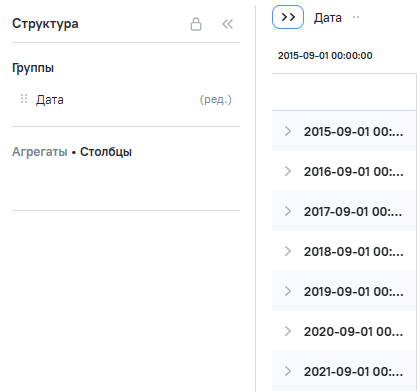The height and width of the screenshot is (392, 417).
Task: Click the 2015-09-01 00:00:00 value text
Action: pos(325,55)
